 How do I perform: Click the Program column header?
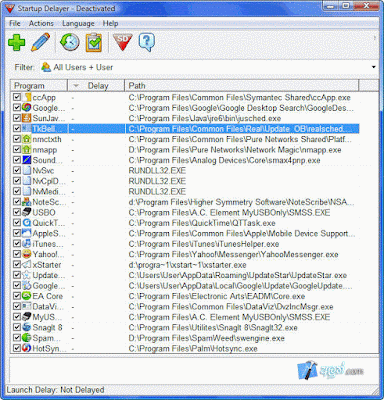(x=39, y=86)
